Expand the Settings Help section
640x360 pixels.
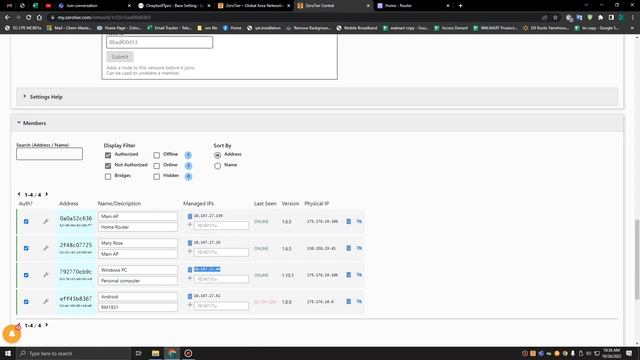[317, 97]
